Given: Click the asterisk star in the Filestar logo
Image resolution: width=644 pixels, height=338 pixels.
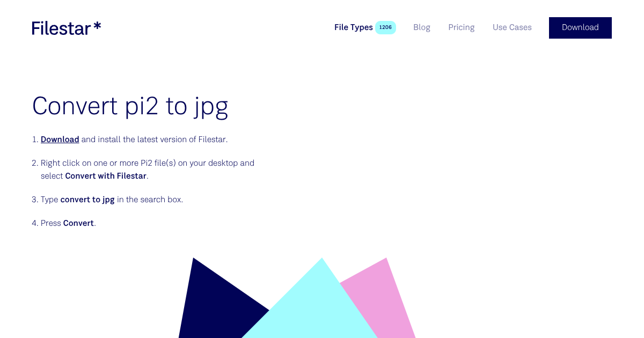Looking at the screenshot, I should (x=97, y=25).
